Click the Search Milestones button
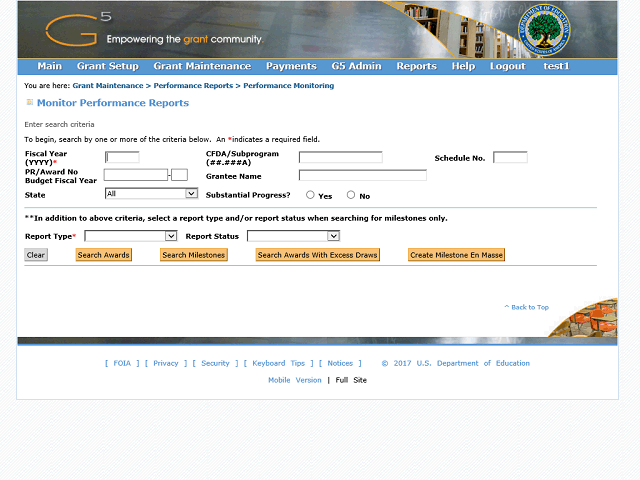 pos(194,255)
